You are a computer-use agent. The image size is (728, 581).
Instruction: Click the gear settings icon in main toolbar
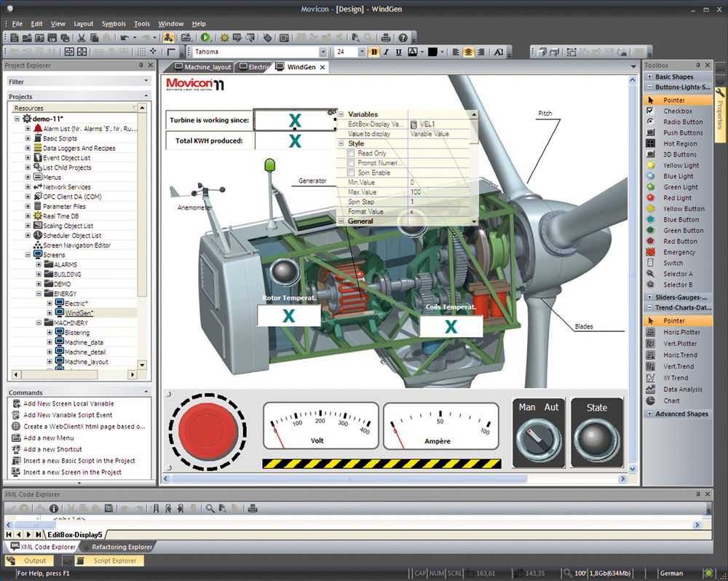(225, 38)
